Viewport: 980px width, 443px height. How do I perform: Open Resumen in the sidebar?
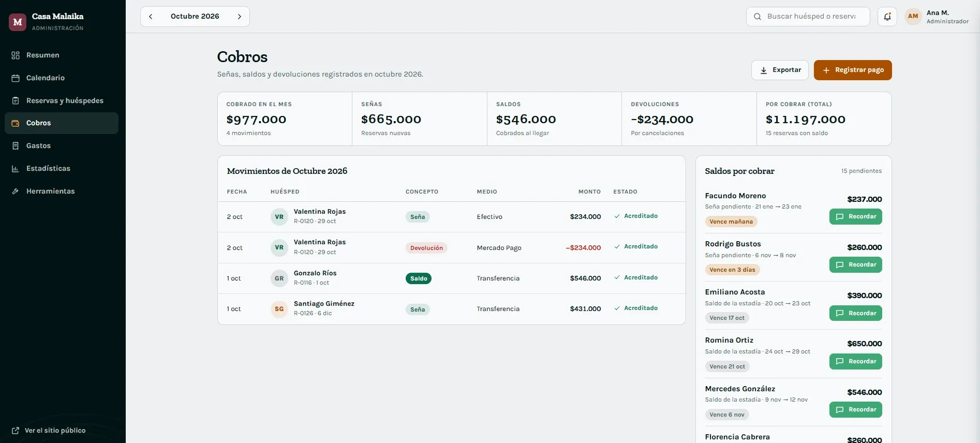coord(62,55)
